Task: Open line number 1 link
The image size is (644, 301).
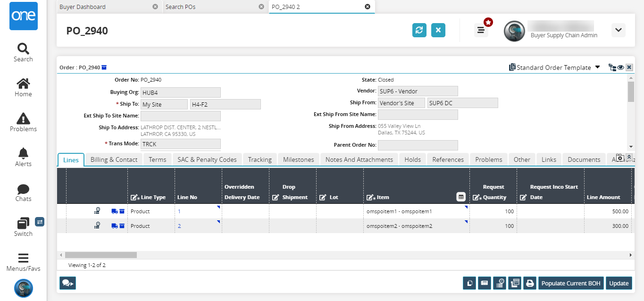Action: (x=179, y=211)
